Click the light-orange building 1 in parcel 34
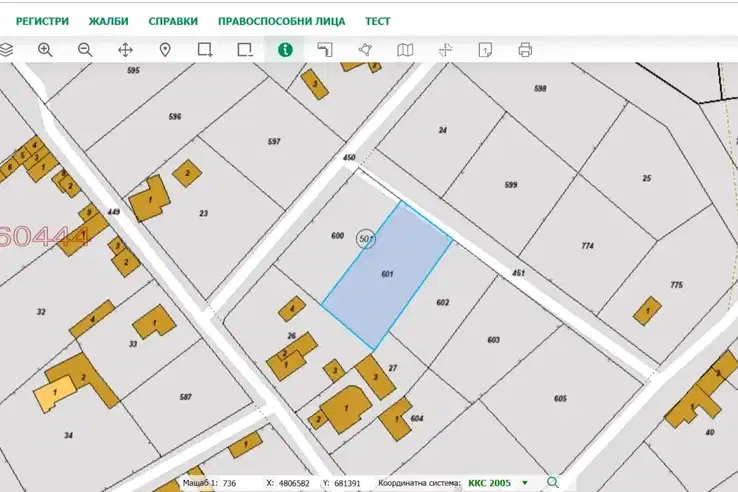The image size is (738, 492). point(55,393)
